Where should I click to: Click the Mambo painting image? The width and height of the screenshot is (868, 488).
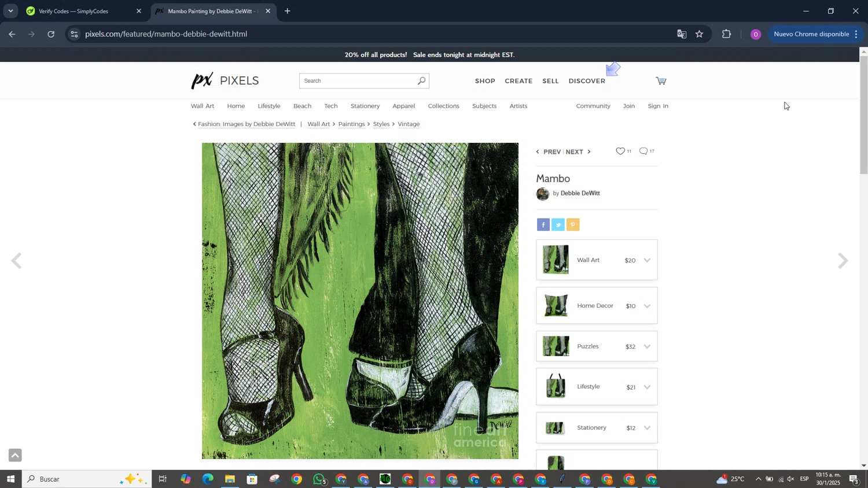[360, 301]
